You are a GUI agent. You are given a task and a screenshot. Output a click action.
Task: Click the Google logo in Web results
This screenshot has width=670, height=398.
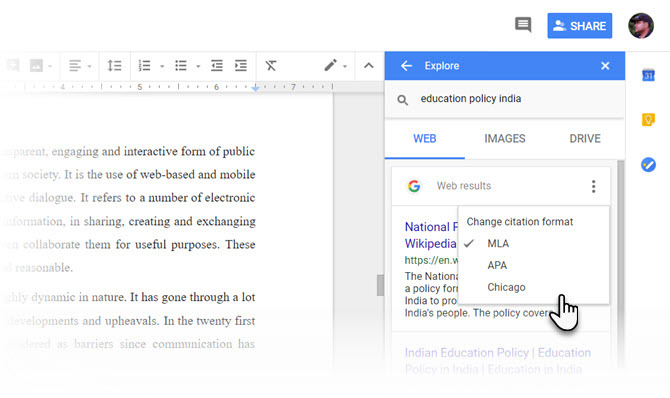coord(414,186)
